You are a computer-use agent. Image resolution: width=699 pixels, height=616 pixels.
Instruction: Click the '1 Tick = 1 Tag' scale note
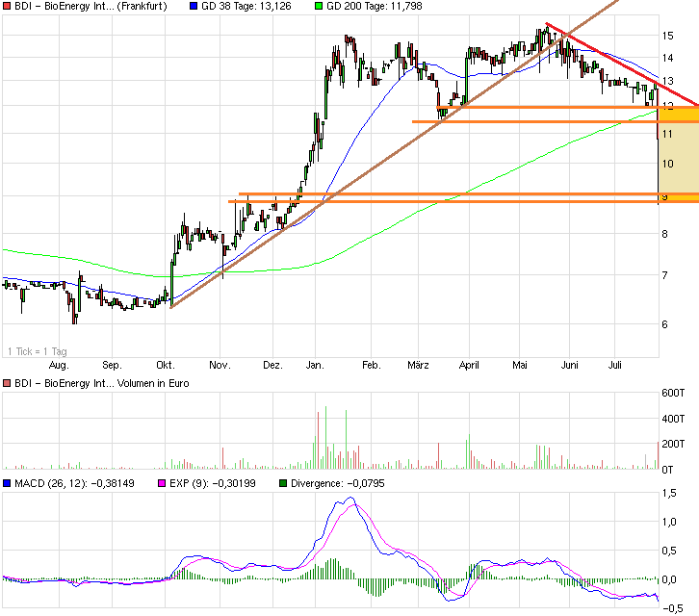pos(37,350)
